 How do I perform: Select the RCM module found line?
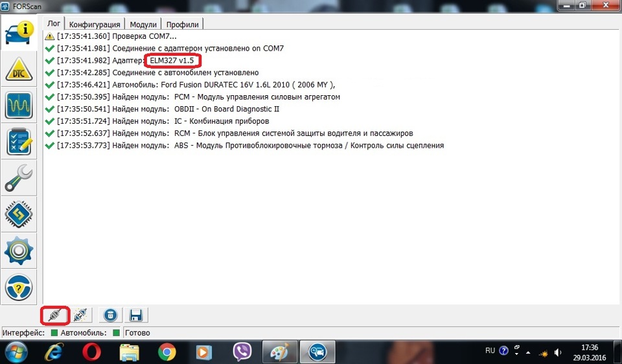click(x=229, y=133)
